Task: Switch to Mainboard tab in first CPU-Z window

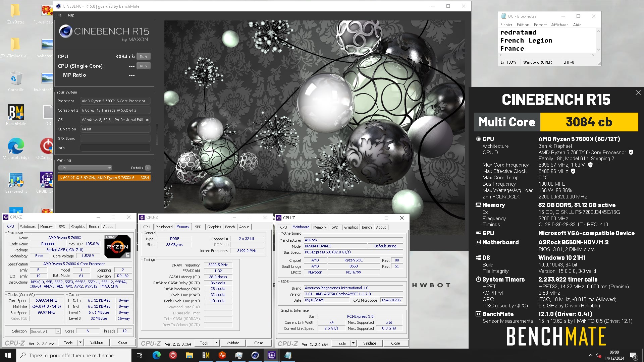Action: coord(28,227)
